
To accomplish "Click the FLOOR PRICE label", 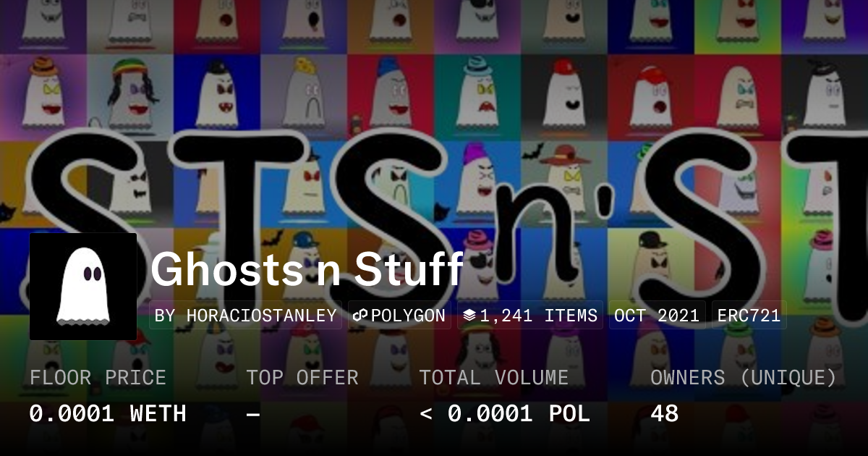I will pos(98,378).
